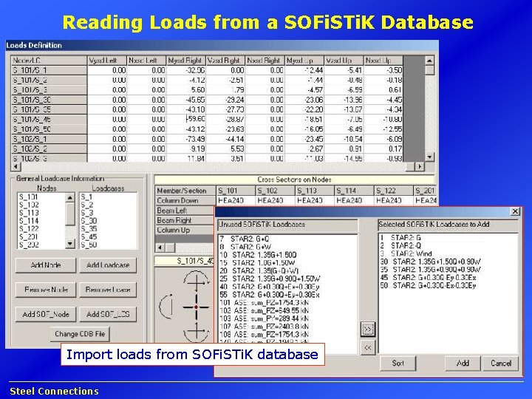Viewport: 532px width, 399px height.
Task: Click the Remove Lcase button
Action: 108,290
